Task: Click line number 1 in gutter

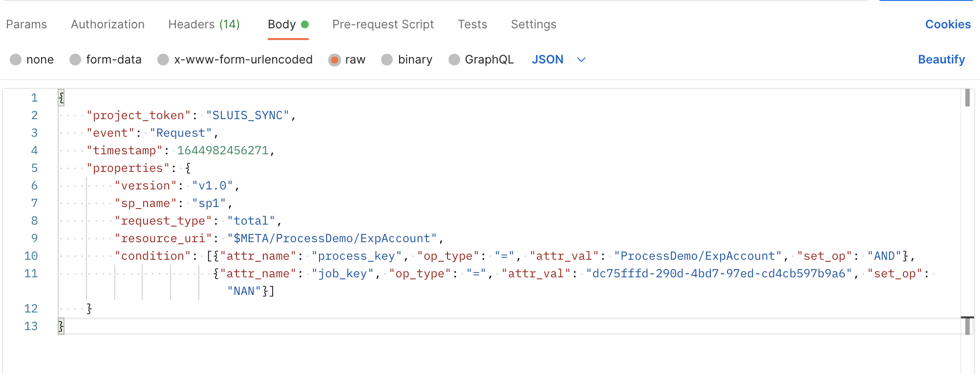Action: coord(34,98)
